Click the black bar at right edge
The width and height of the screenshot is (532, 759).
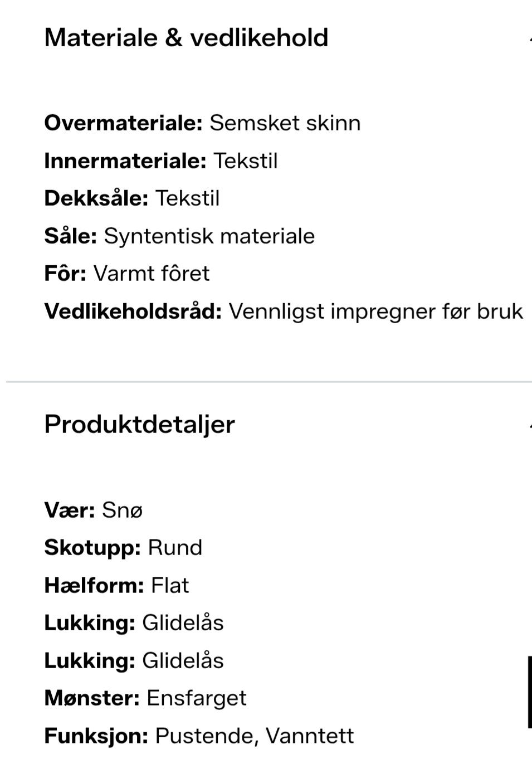(x=529, y=692)
